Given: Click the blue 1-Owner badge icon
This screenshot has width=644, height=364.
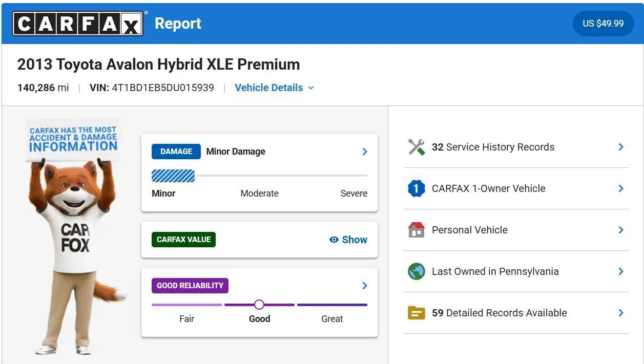Looking at the screenshot, I should pos(416,188).
